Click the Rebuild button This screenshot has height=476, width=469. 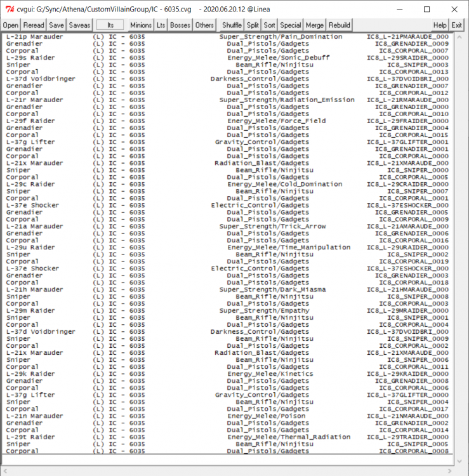coord(339,25)
